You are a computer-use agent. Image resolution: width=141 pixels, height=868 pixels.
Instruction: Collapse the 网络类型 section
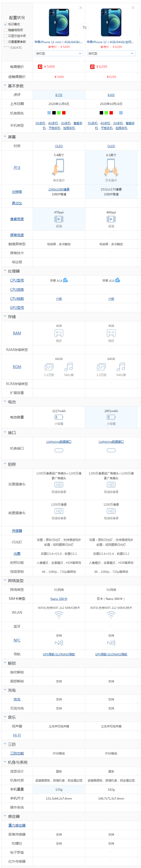pyautogui.click(x=5, y=580)
